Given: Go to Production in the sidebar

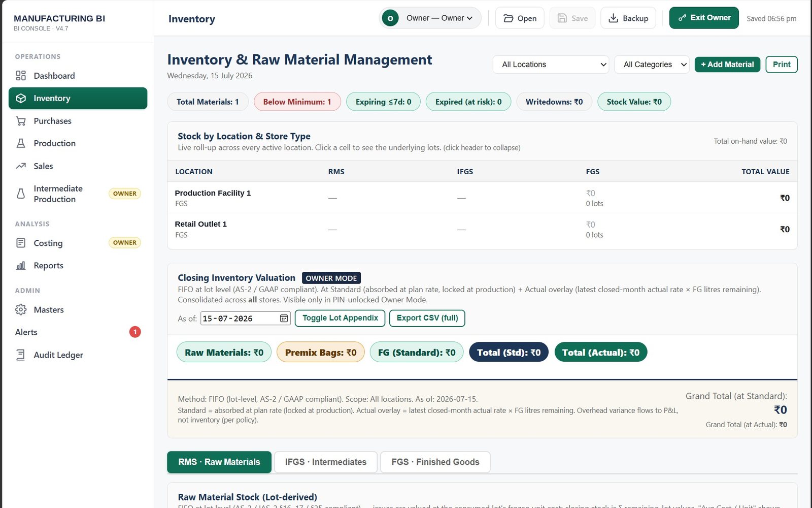Looking at the screenshot, I should (x=78, y=143).
